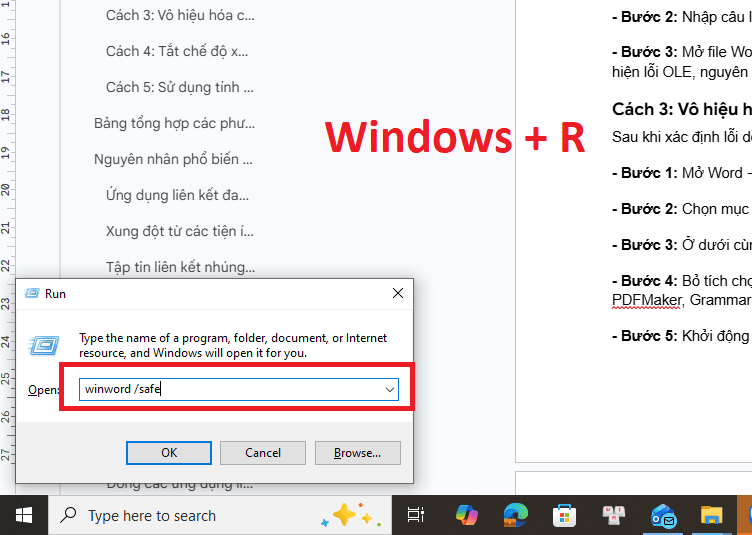Viewport: 752px width, 535px height.
Task: Click the sparkle icon in the search box
Action: coord(351,515)
